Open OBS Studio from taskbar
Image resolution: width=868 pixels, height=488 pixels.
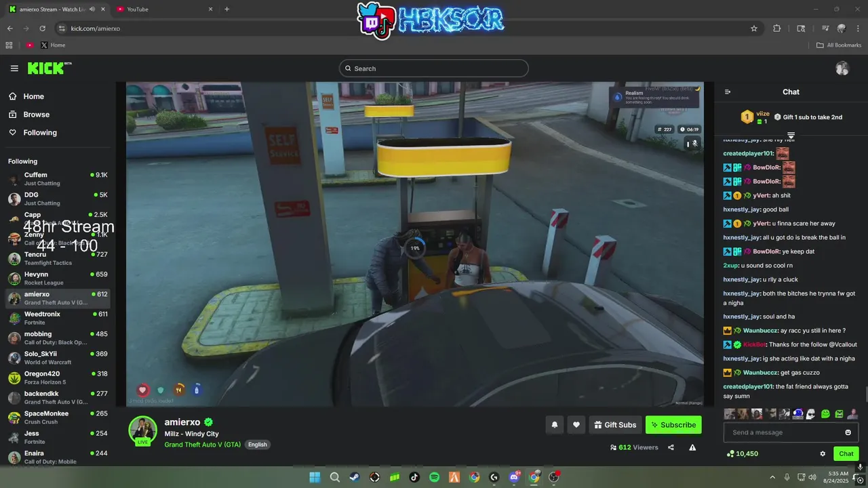point(554,477)
